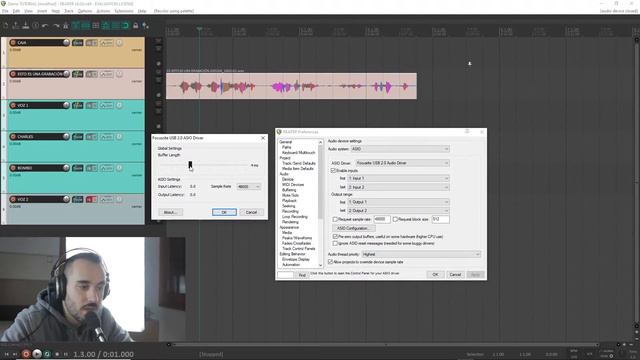The height and width of the screenshot is (360, 640).
Task: Select Buffering in preferences tree
Action: pos(289,190)
